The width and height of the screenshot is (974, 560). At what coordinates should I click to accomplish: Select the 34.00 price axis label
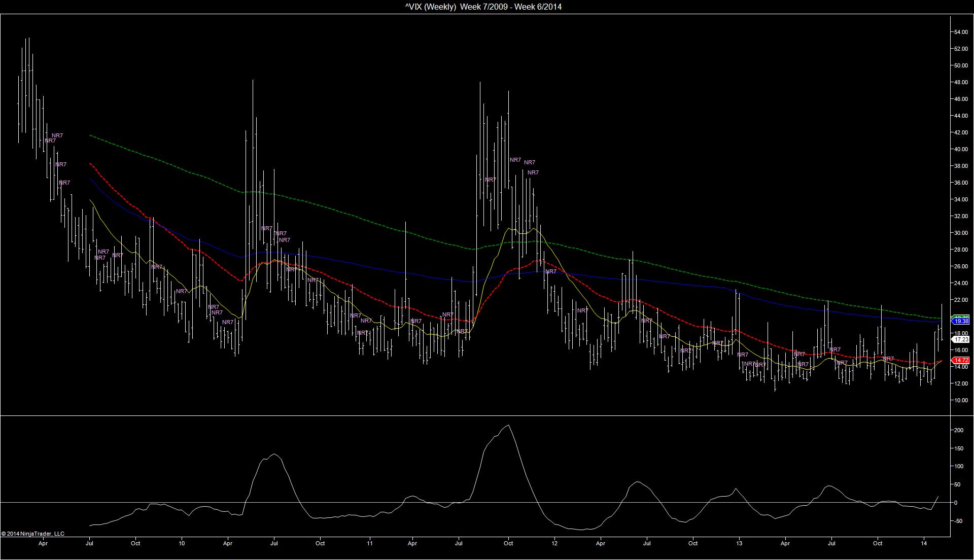(961, 199)
